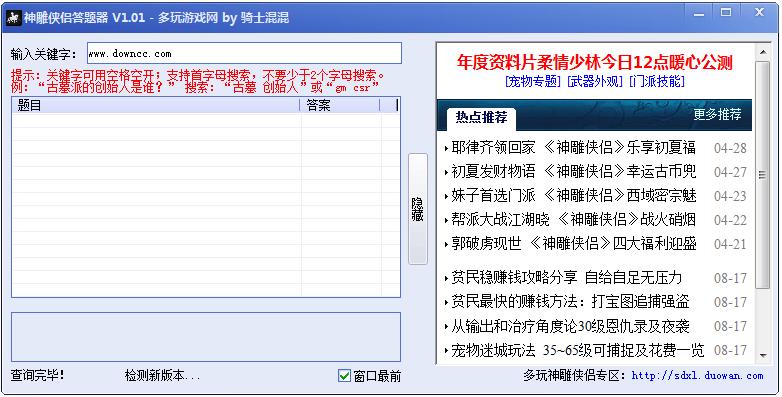Click the scrollbar down arrow in news panel
Viewport: 782px width, 397px height.
coord(763,355)
